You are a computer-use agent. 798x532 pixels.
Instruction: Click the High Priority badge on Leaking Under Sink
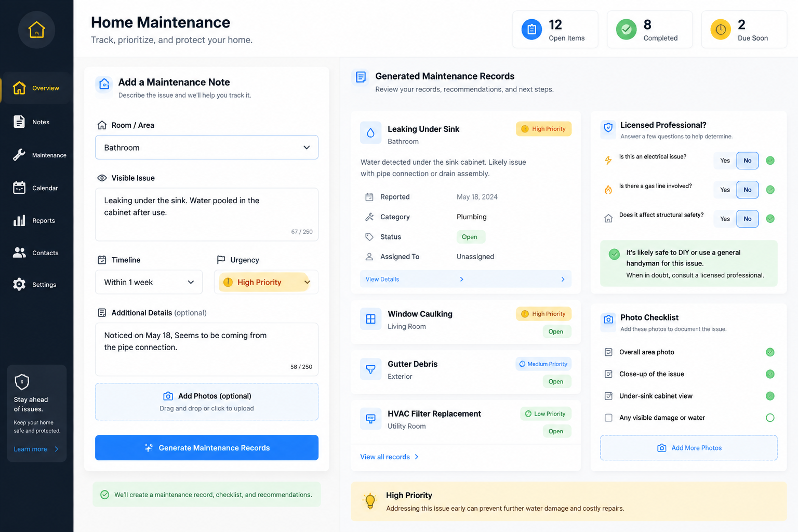point(543,129)
